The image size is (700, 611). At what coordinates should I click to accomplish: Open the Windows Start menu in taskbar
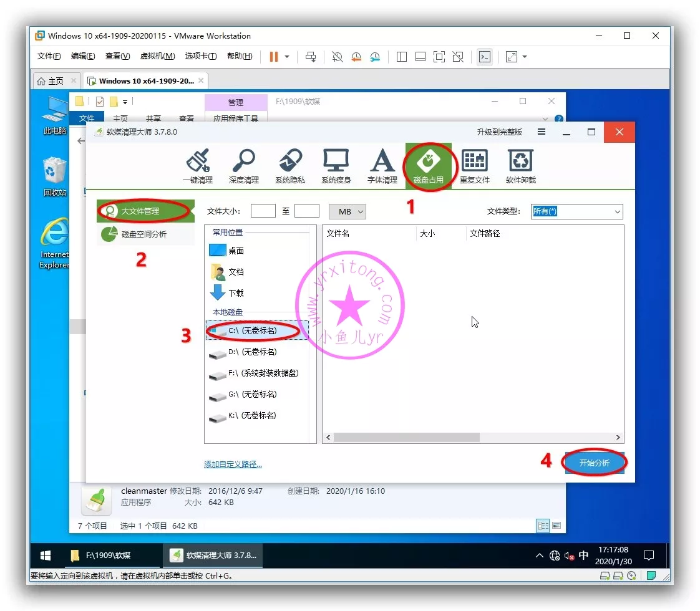pos(46,555)
